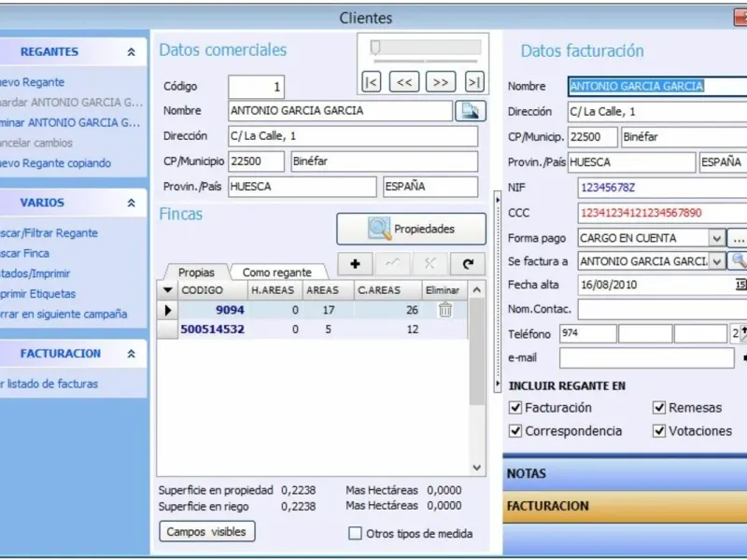The image size is (747, 560).
Task: Delete finca 9094 with trash icon
Action: click(x=445, y=310)
